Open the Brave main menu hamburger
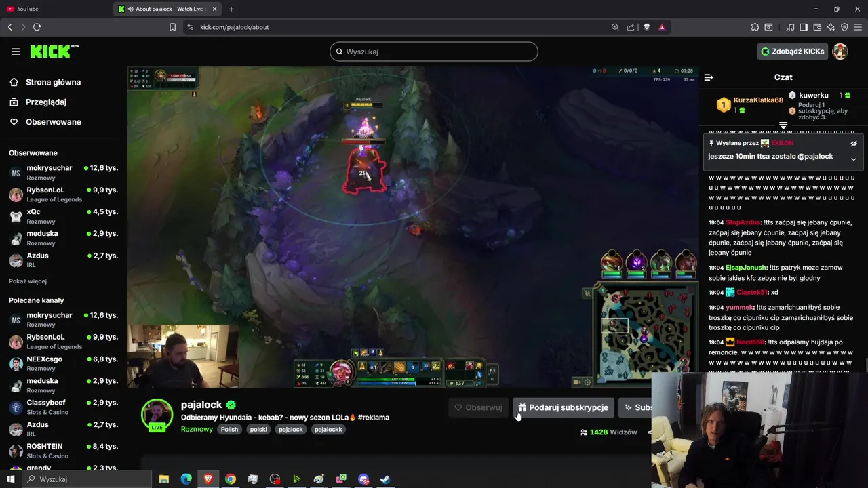The width and height of the screenshot is (868, 488). click(858, 27)
